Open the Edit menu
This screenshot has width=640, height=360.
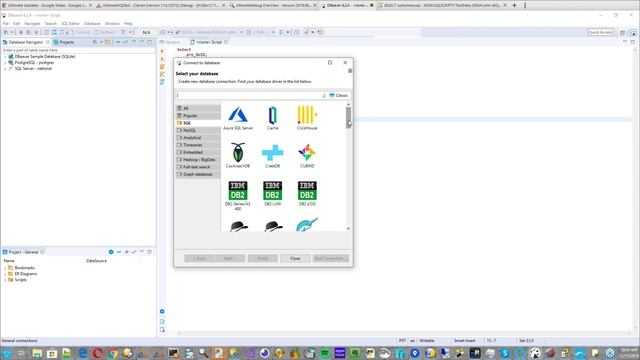click(x=16, y=24)
